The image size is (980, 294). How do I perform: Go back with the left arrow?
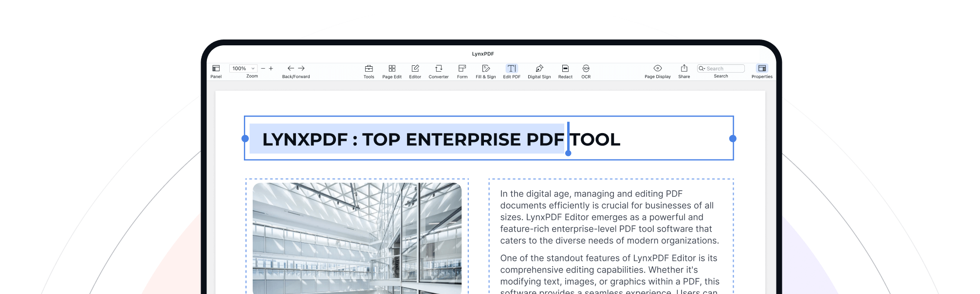(x=291, y=69)
